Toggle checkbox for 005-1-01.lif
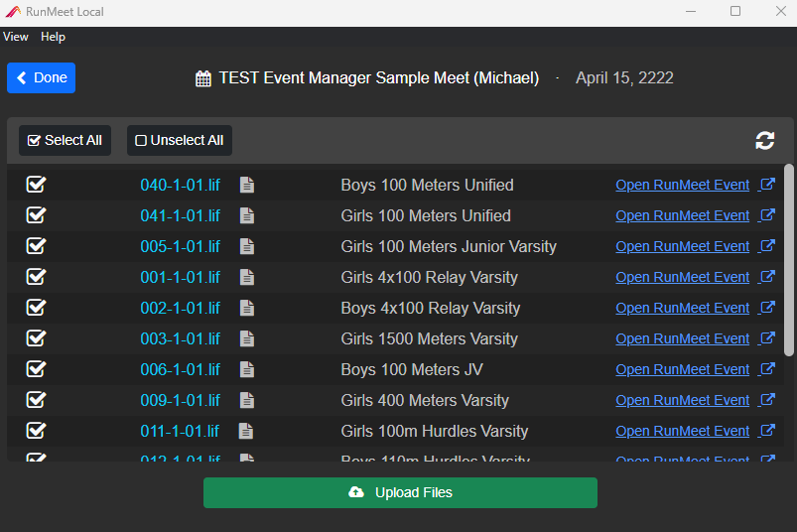Image resolution: width=797 pixels, height=532 pixels. tap(36, 246)
